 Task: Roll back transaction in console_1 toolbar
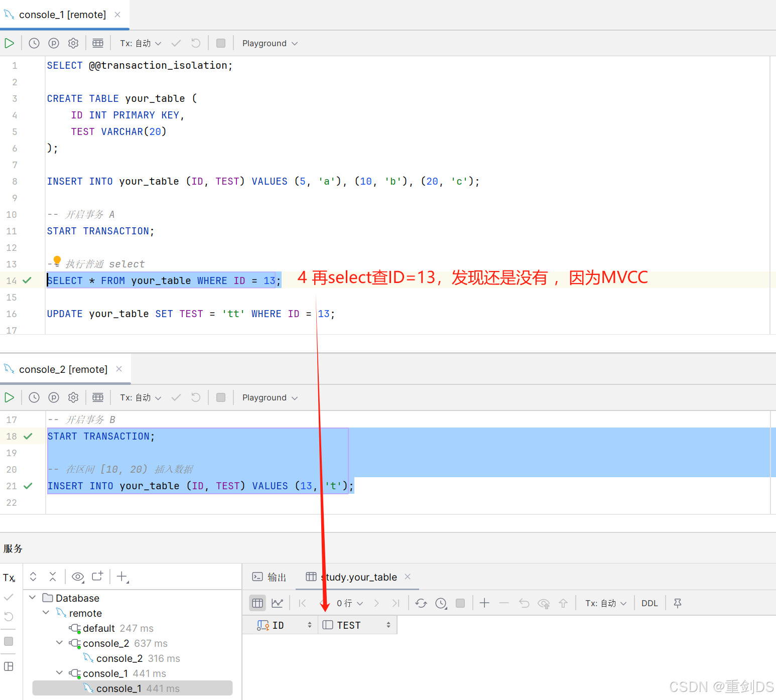coord(196,43)
